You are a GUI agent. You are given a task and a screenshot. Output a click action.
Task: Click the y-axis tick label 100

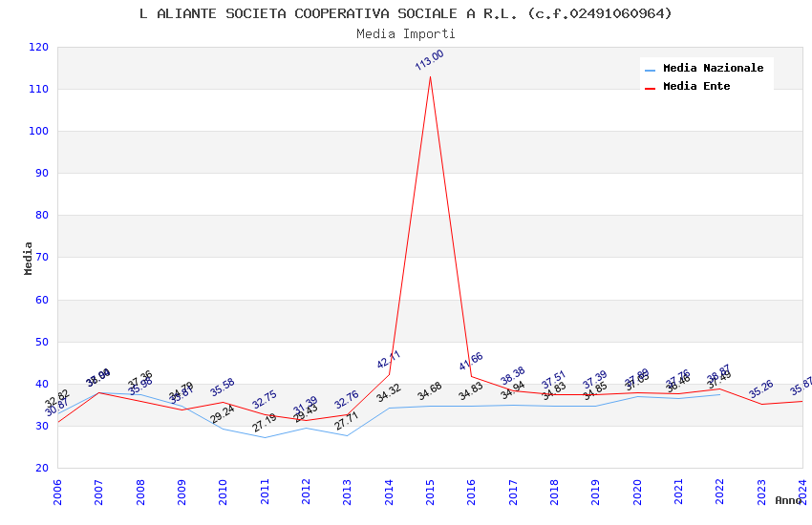(38, 132)
